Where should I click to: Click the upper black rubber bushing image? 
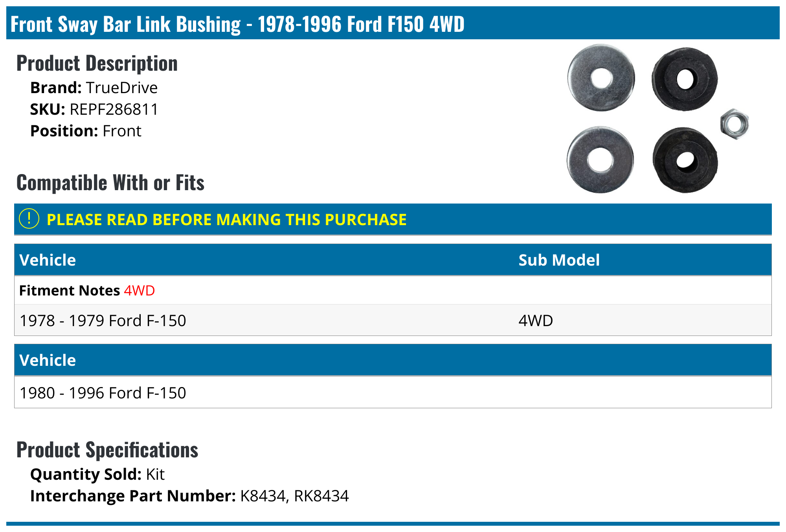pyautogui.click(x=684, y=79)
